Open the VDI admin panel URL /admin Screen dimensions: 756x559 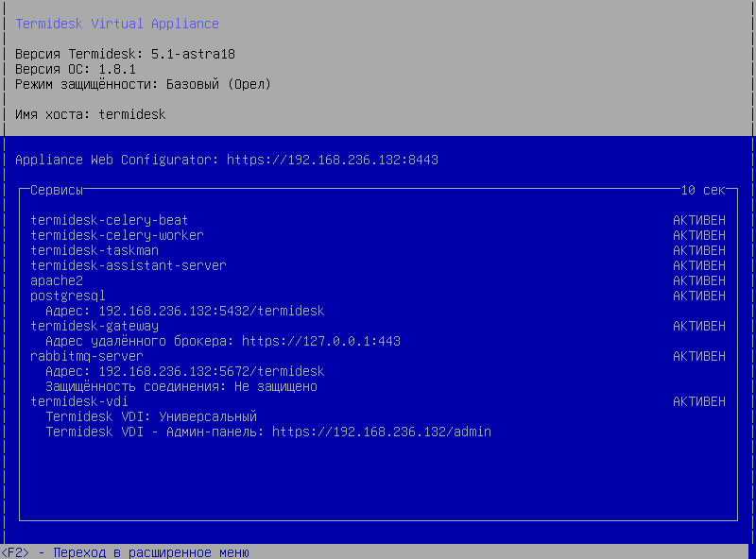click(x=382, y=432)
